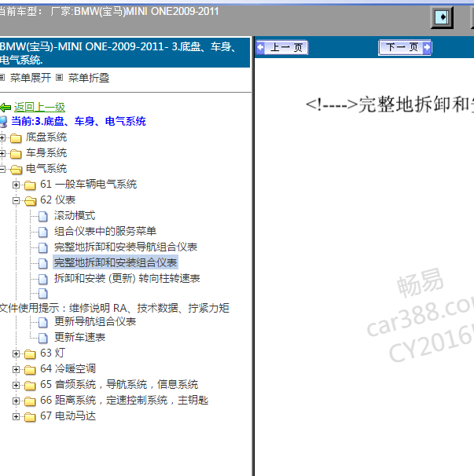Screen dimensions: 474x476
Task: Open 更新导航组合仪表 document
Action: [95, 321]
